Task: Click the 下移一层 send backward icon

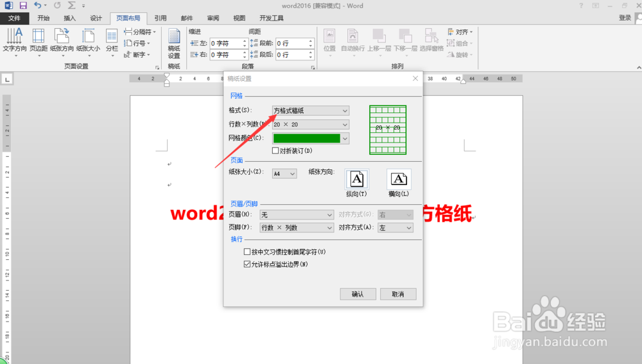Action: (405, 42)
